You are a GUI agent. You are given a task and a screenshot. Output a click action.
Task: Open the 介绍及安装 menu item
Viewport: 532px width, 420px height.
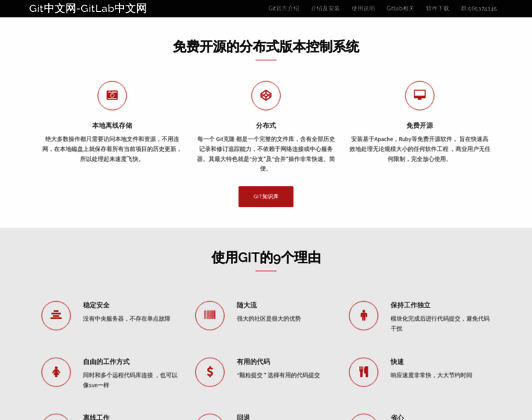[x=325, y=8]
